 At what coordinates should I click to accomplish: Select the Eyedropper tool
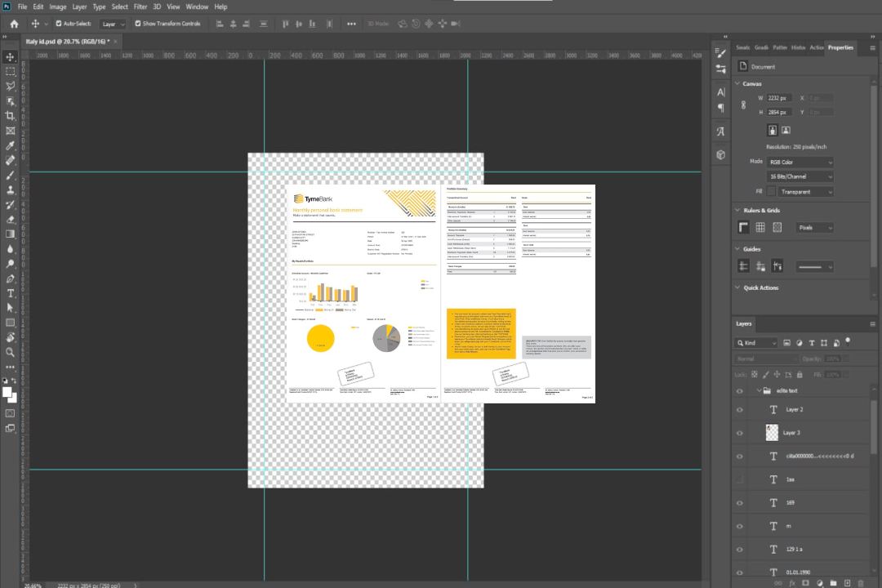coord(11,145)
